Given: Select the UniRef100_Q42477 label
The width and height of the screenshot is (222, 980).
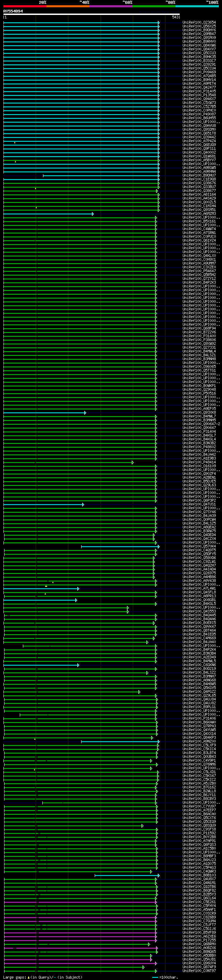Looking at the screenshot, I should 199,88.
